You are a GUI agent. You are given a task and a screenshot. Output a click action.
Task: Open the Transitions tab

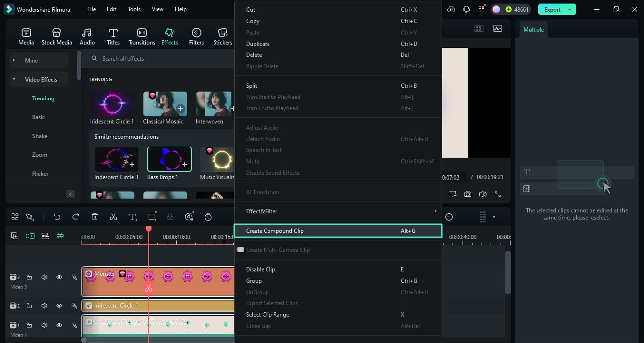[142, 37]
